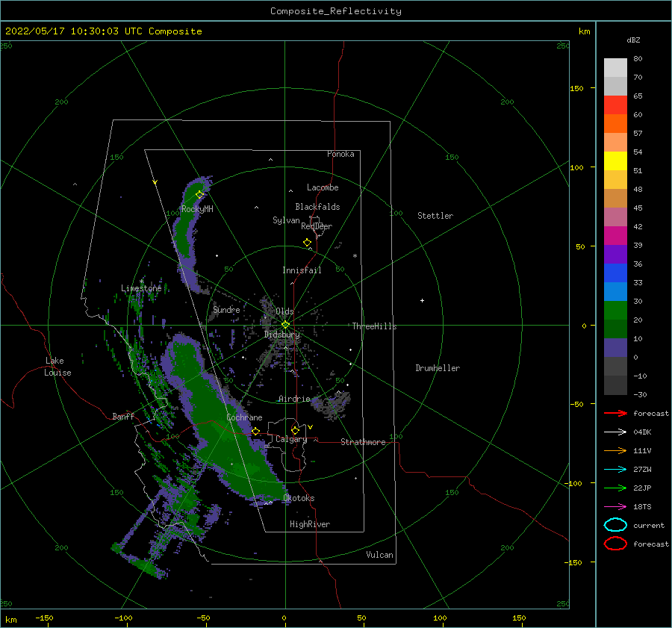Viewport: 672px width, 628px height.
Task: Click the yellow diamond marker above RockyMH
Action: (199, 195)
